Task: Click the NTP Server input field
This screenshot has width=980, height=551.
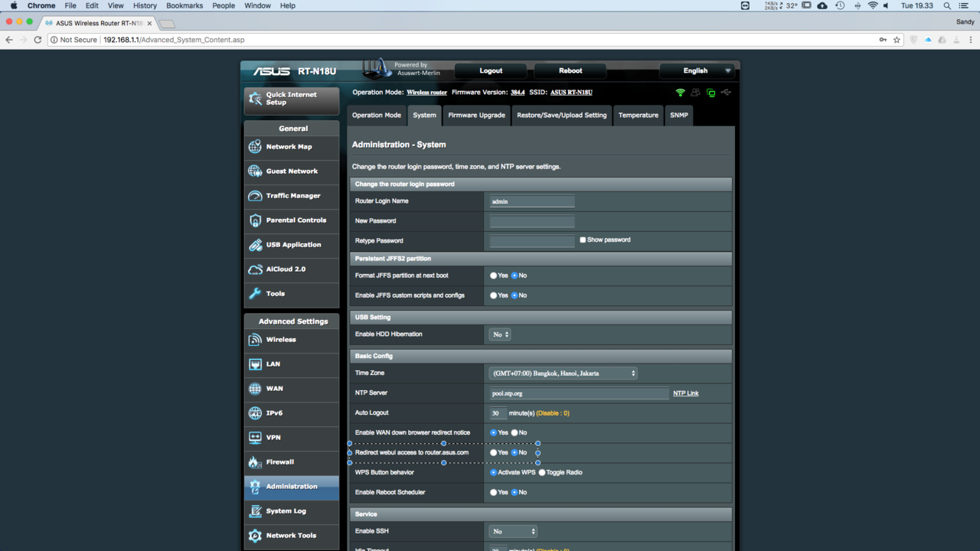Action: tap(579, 393)
